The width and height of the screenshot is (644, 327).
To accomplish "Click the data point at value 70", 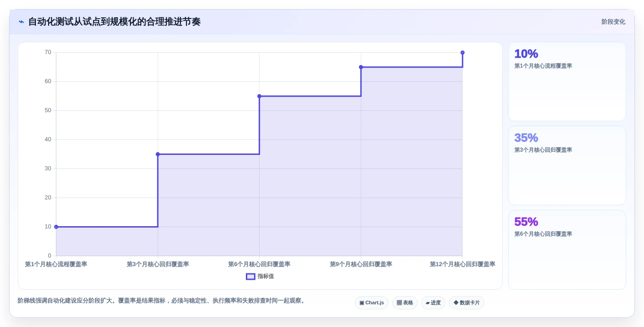I will pos(463,53).
